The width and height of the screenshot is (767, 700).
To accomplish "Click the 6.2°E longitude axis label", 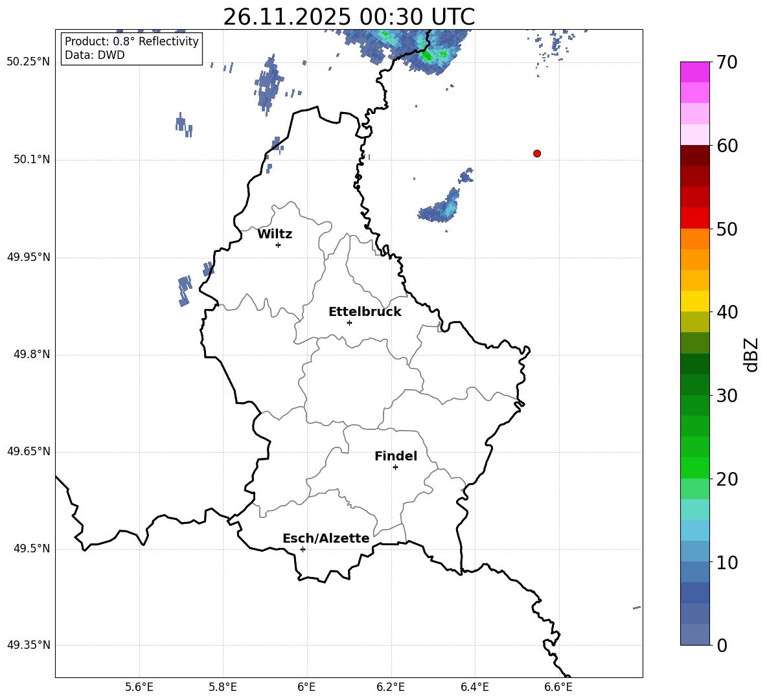I will click(x=391, y=687).
